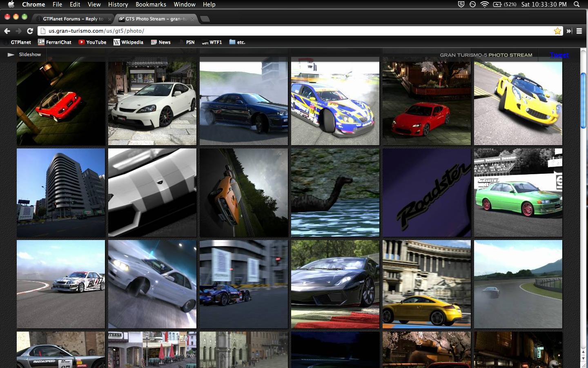Open the dark blue drifting car photo
The image size is (588, 368).
point(244,101)
